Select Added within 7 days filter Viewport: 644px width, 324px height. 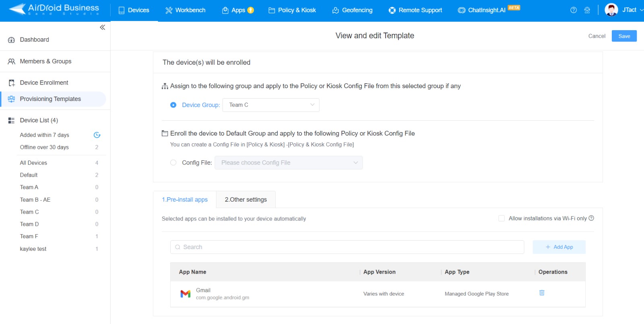[44, 135]
